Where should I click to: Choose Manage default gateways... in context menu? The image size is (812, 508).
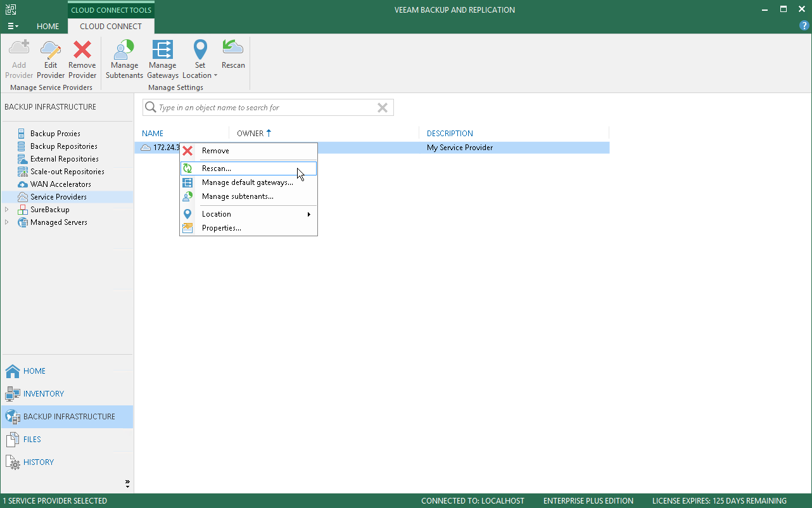tap(248, 182)
